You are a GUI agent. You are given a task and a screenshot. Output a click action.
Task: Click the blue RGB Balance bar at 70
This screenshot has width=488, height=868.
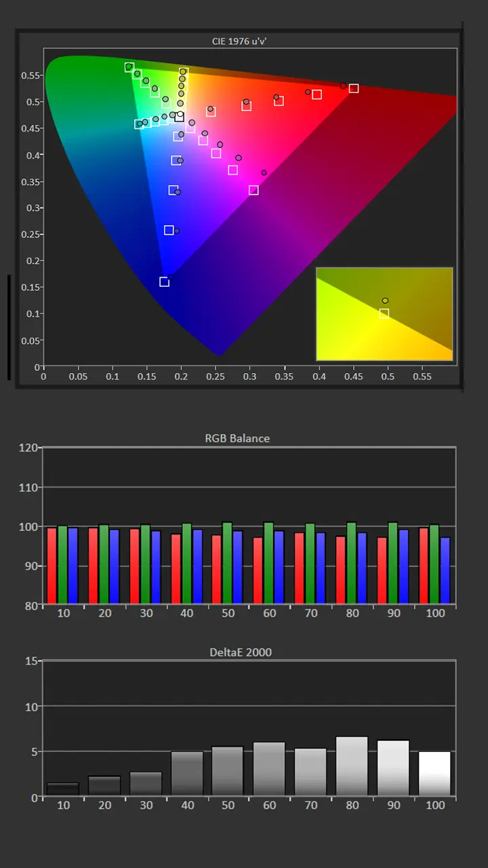321,568
